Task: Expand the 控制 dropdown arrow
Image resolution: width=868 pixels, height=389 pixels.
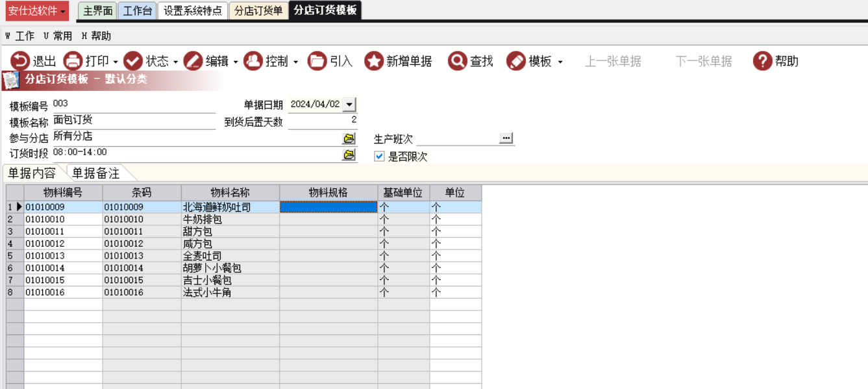Action: point(295,62)
